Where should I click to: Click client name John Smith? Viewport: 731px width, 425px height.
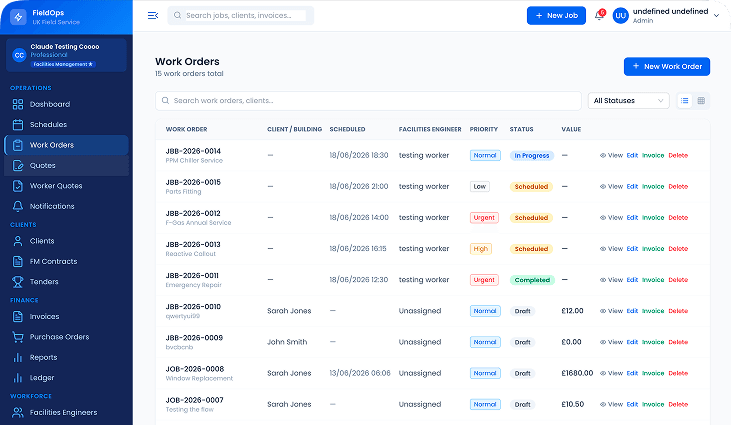287,342
